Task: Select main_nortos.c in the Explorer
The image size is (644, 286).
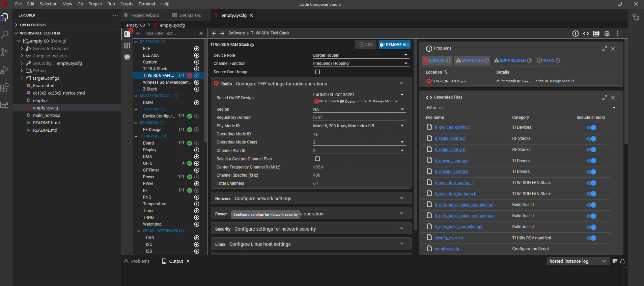Action: [46, 115]
